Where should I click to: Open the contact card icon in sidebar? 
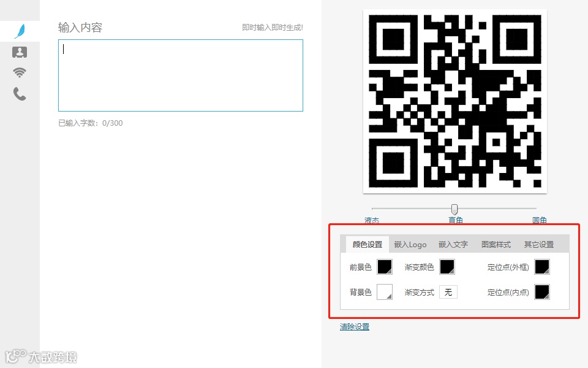point(20,52)
